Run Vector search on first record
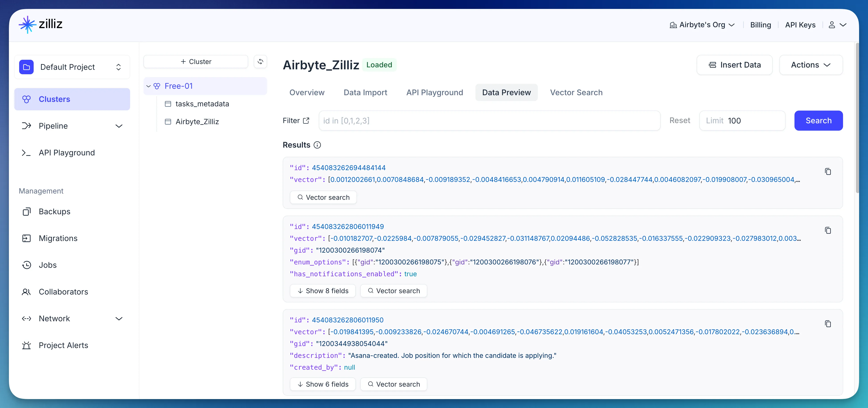 323,197
